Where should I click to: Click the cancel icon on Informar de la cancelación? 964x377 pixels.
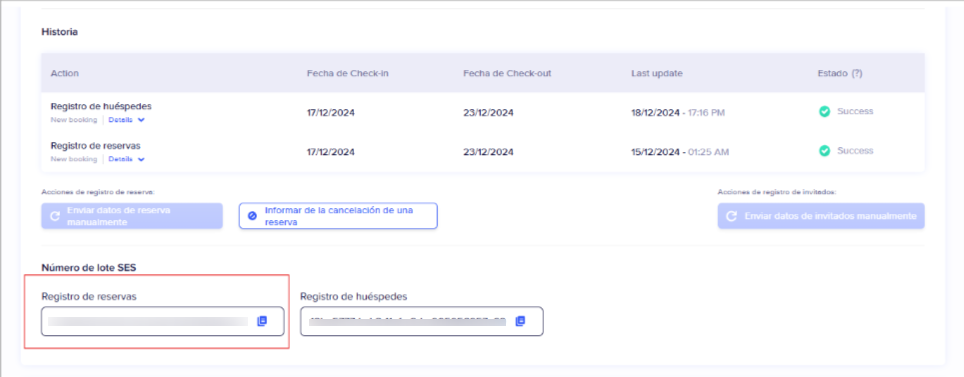point(252,216)
